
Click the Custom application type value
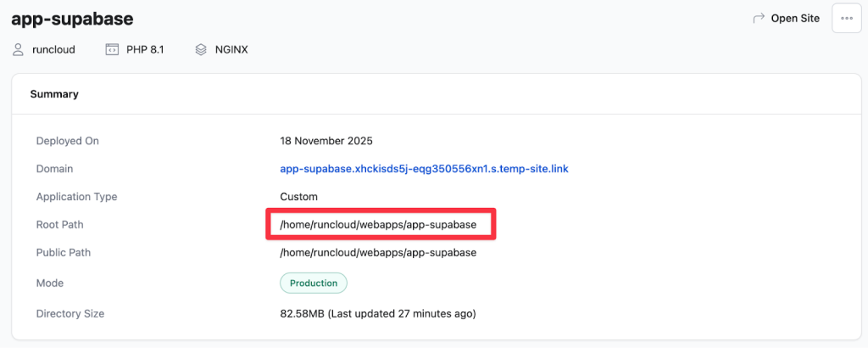click(298, 197)
